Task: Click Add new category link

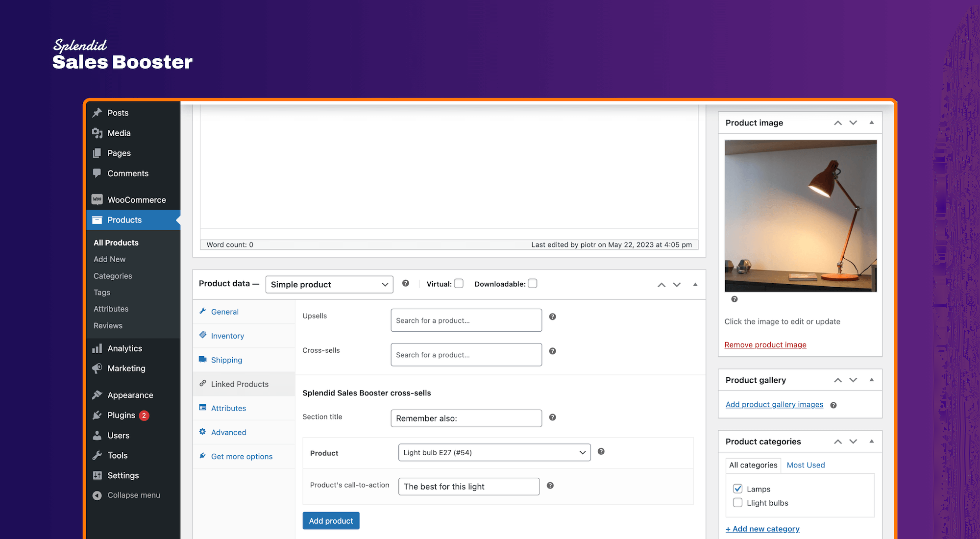Action: 762,529
